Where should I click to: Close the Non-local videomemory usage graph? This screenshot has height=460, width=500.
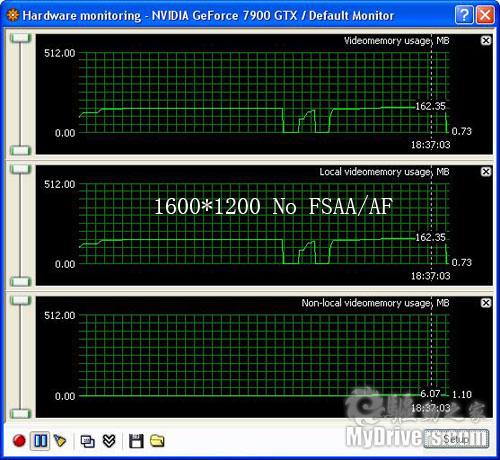coord(486,303)
